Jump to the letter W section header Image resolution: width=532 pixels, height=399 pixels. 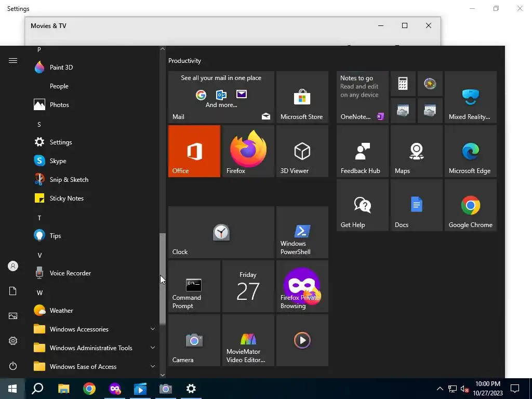[39, 292]
